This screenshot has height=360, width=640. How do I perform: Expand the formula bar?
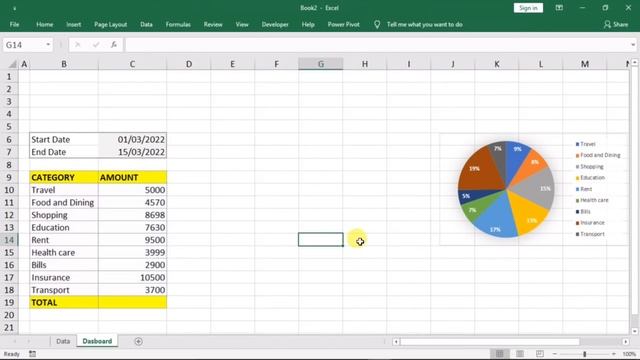tap(633, 44)
